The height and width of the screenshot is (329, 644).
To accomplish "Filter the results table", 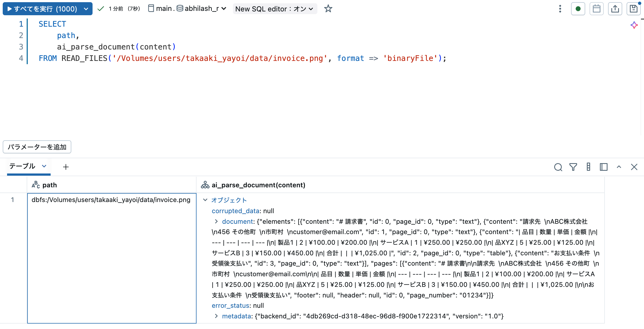I will click(573, 167).
